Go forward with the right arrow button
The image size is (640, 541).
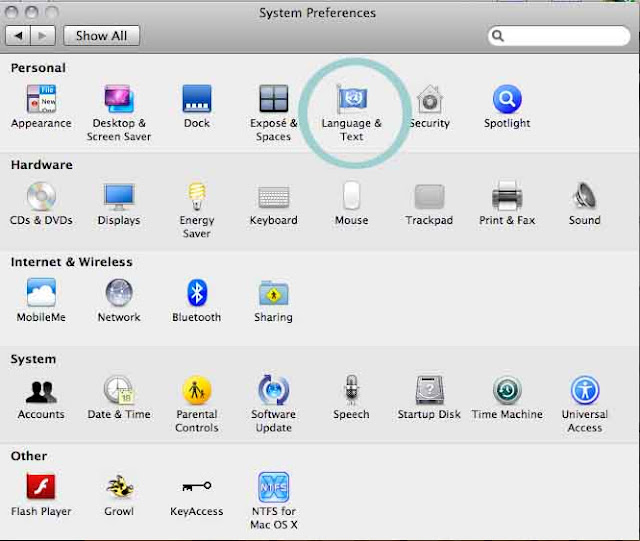pyautogui.click(x=43, y=36)
